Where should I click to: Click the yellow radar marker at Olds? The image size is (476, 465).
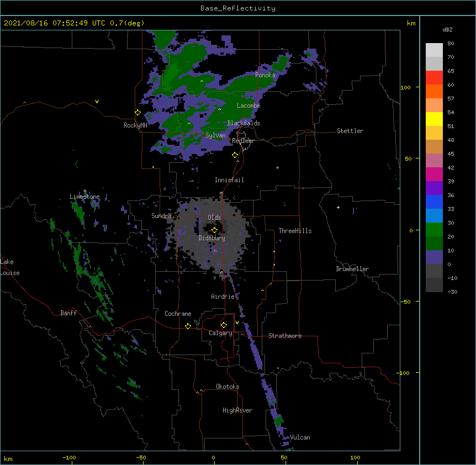point(214,230)
